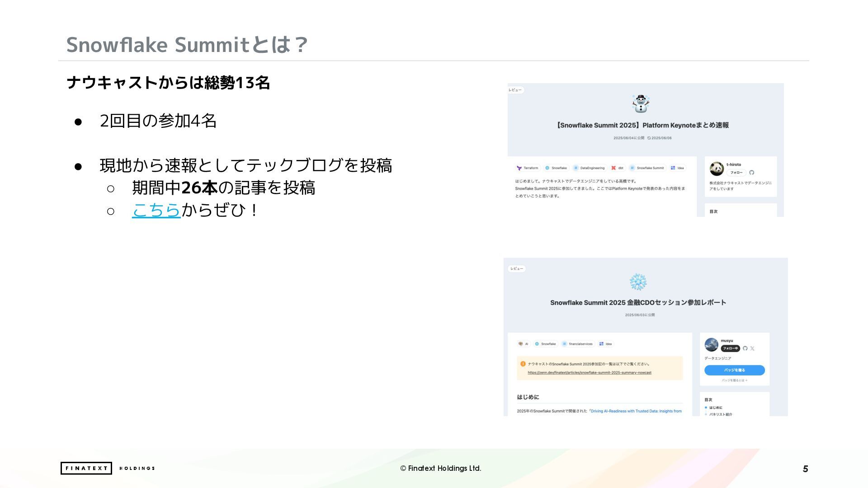
Task: Click the はじめに section heading
Action: (528, 397)
